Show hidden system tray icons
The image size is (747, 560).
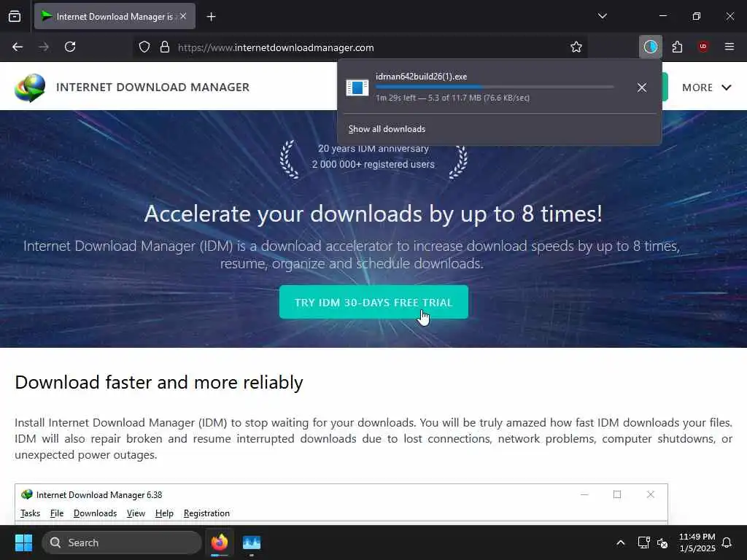[x=620, y=542]
